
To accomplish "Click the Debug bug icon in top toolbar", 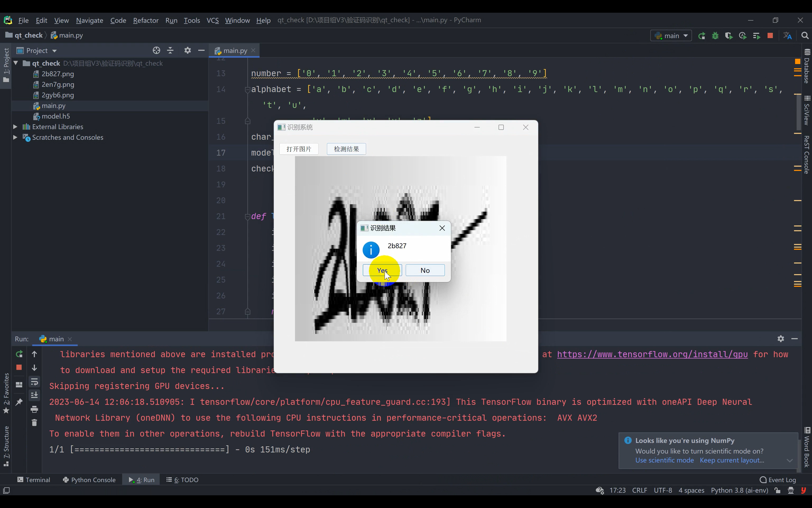I will pos(715,36).
